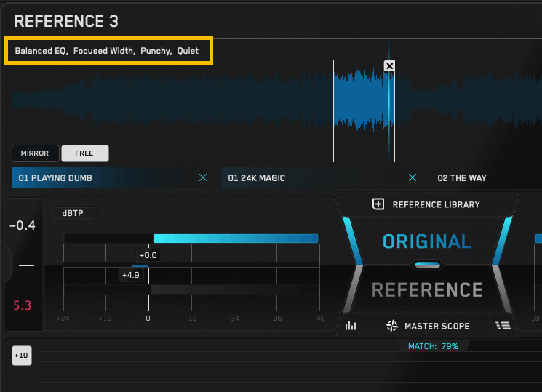Open the list-view icon right of Master Scope
This screenshot has height=392, width=542.
(x=503, y=325)
